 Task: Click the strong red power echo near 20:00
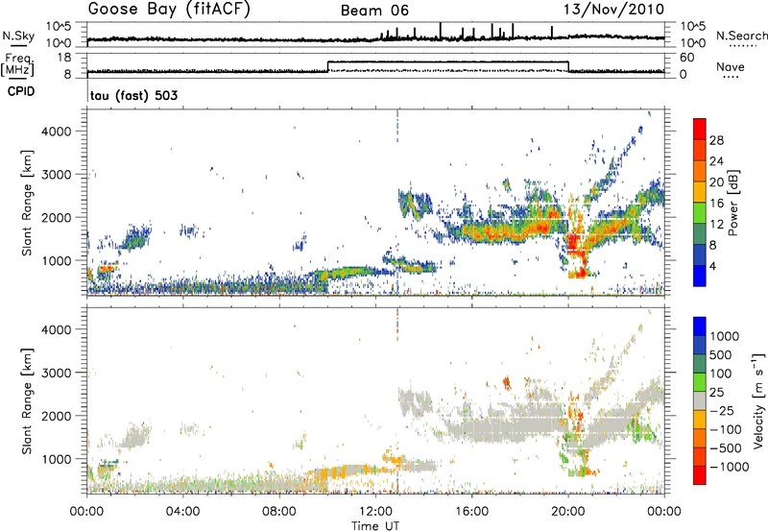pyautogui.click(x=575, y=245)
